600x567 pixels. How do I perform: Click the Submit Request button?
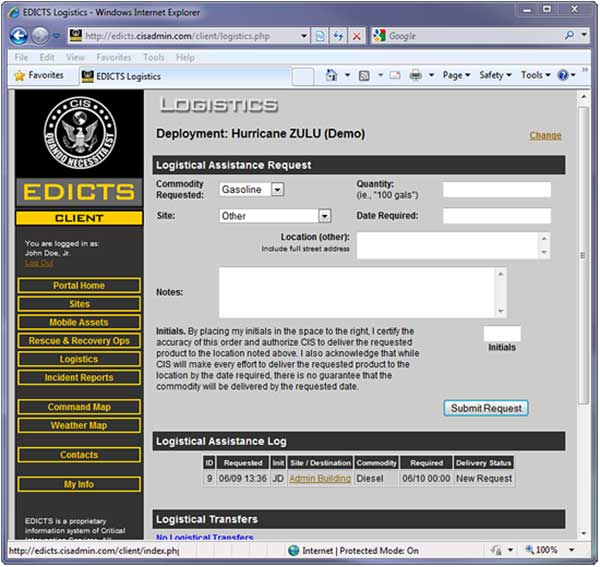coord(486,408)
